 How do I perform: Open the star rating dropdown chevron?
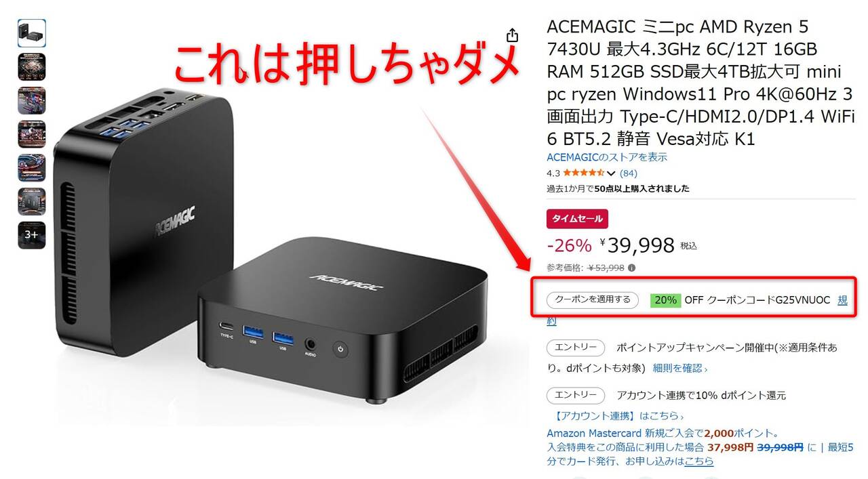(611, 173)
